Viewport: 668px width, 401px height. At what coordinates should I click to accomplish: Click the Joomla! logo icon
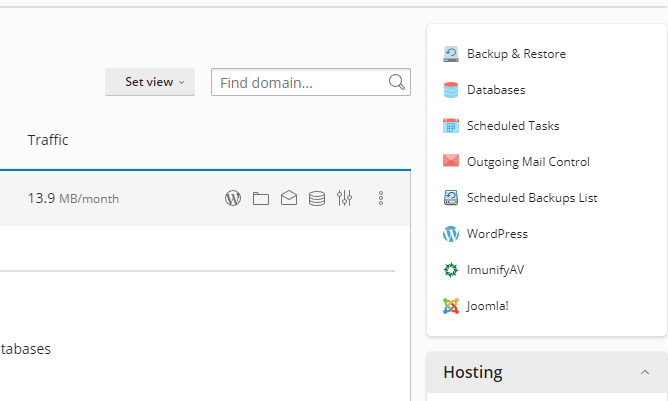pos(451,306)
